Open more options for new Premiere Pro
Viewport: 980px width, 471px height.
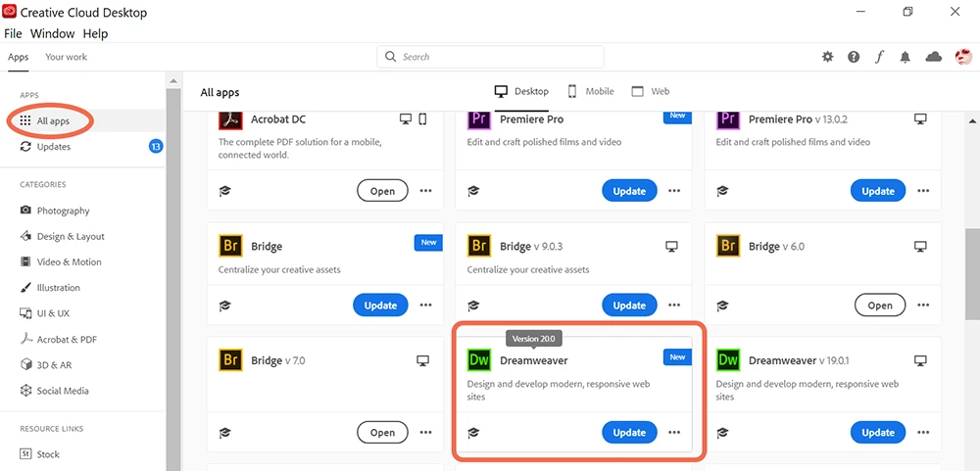(x=674, y=191)
